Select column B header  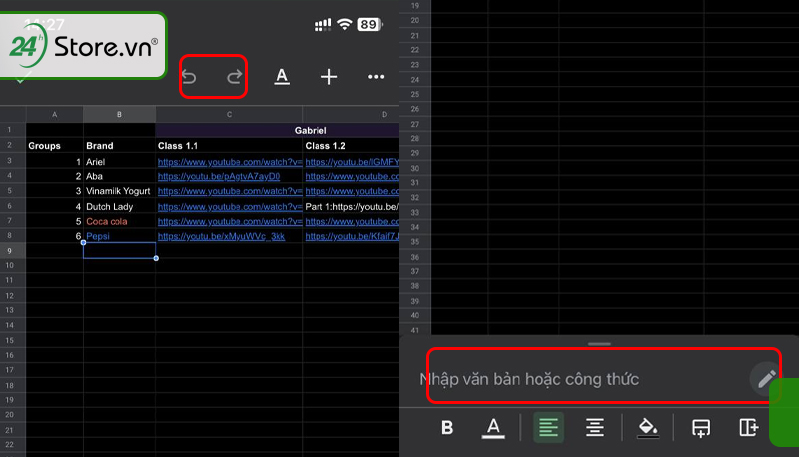coord(119,115)
